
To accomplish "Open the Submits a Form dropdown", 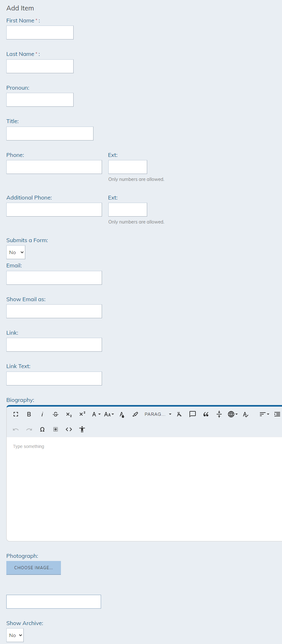I will tap(16, 252).
